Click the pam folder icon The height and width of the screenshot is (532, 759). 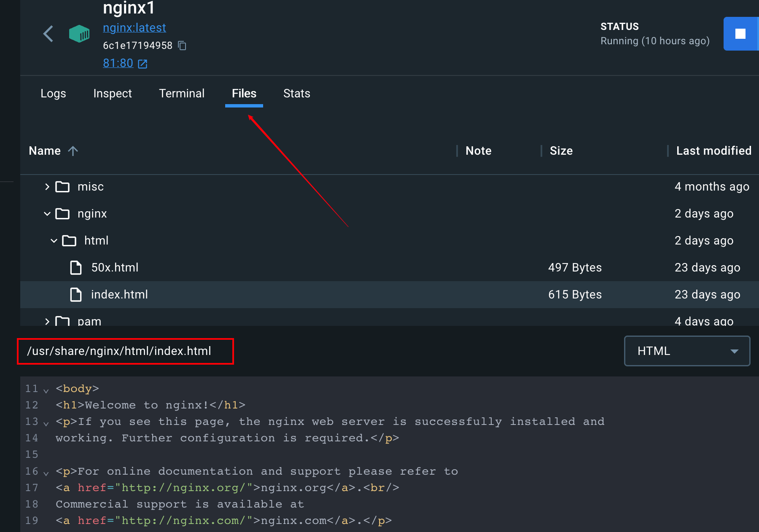point(62,321)
